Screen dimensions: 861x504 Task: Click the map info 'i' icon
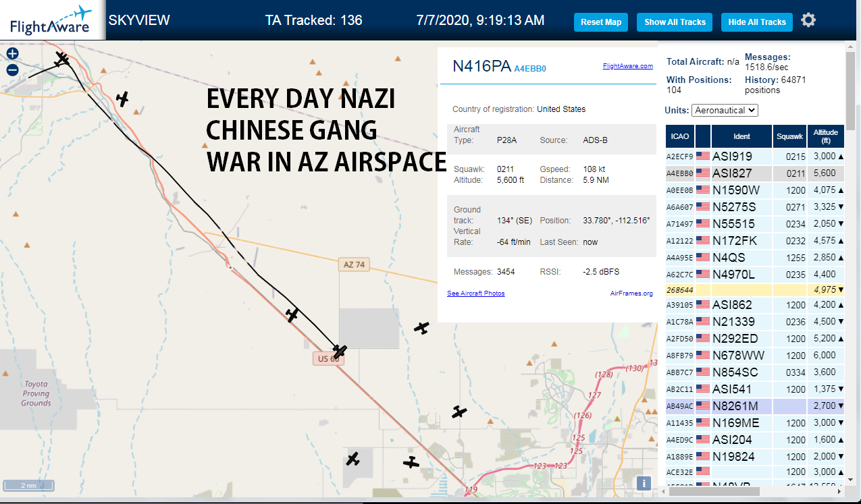click(644, 483)
